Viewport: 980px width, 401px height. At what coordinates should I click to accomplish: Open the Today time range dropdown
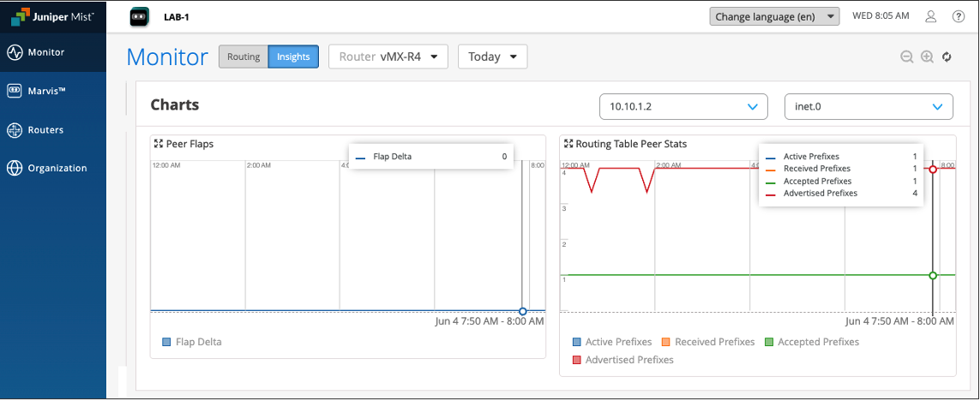[x=492, y=57]
